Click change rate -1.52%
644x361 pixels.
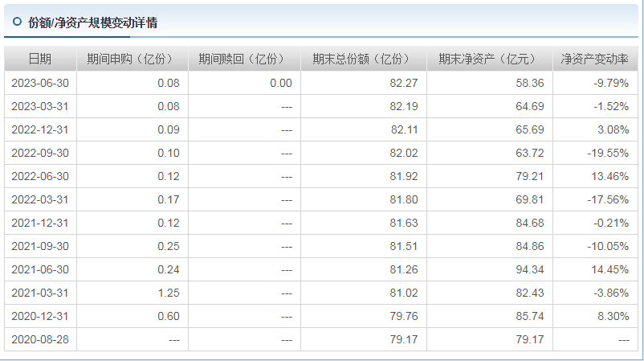click(x=611, y=106)
